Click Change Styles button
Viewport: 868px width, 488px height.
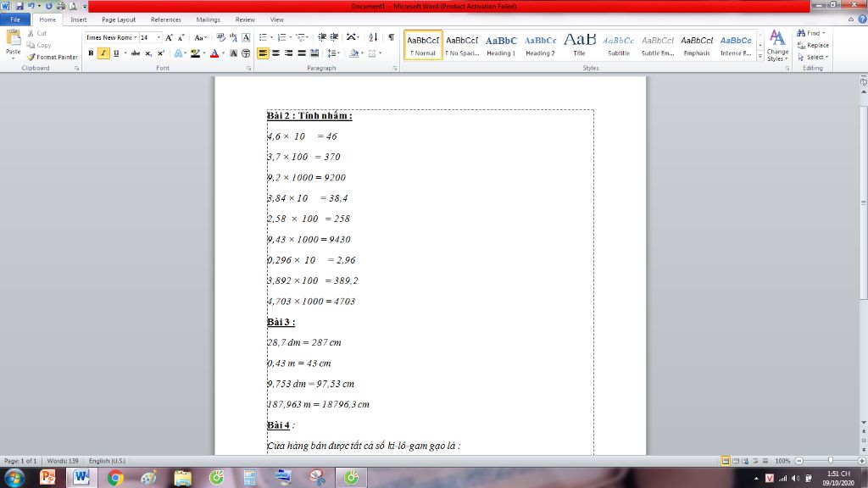pyautogui.click(x=778, y=45)
